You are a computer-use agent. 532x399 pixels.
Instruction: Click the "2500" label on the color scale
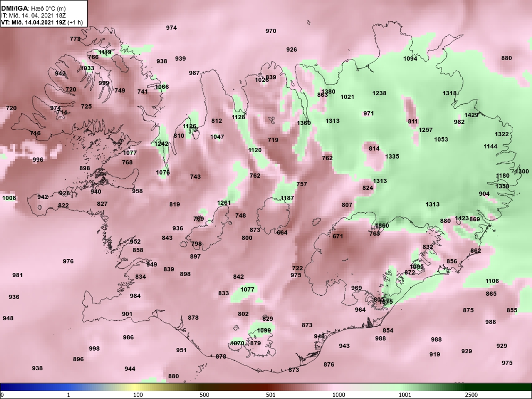tap(471, 395)
